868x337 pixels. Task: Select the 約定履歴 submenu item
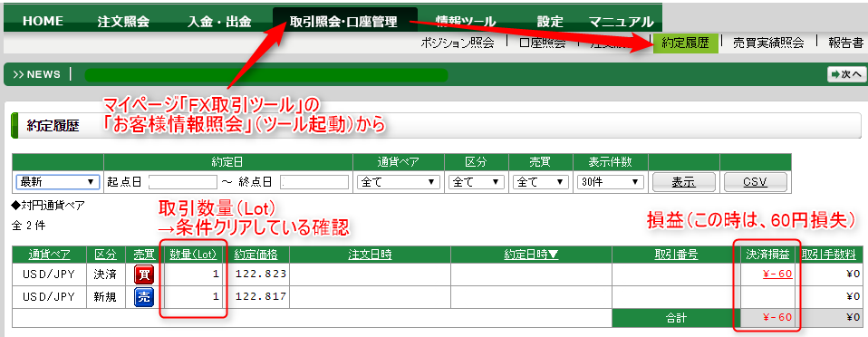coord(685,43)
